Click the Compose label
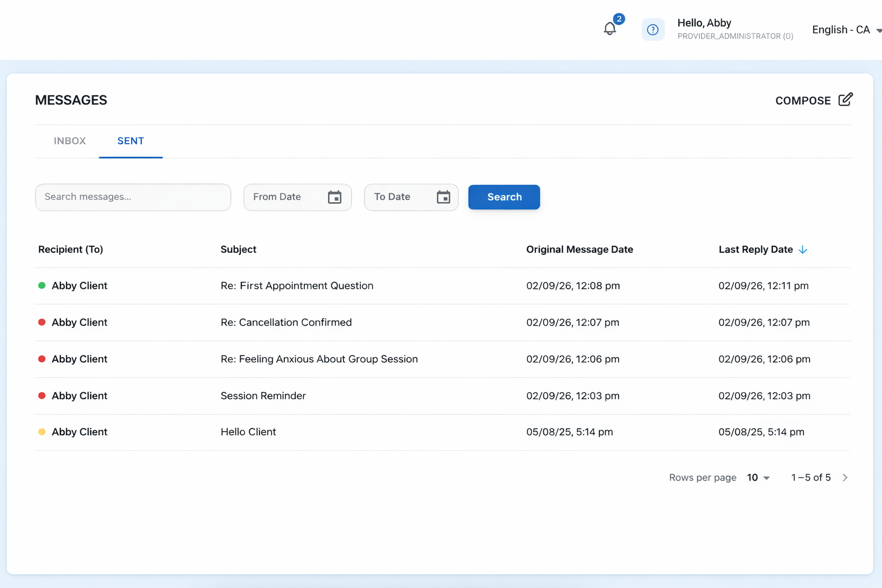 click(x=803, y=100)
